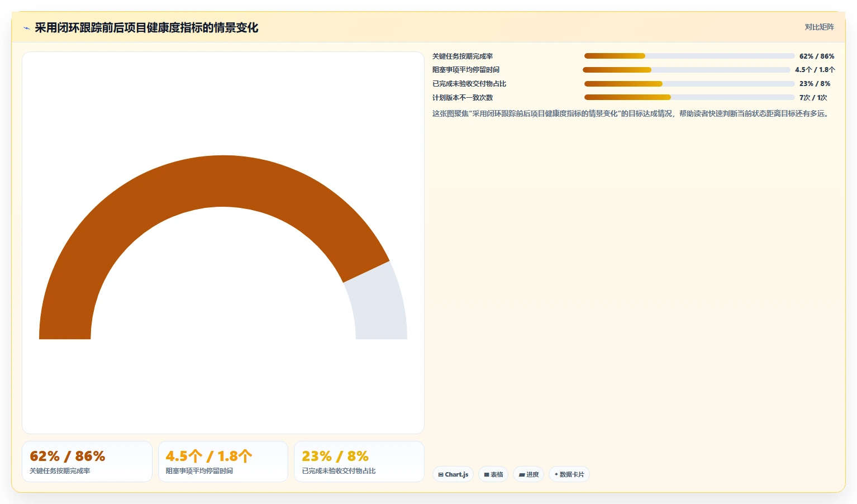Click the 数据卡片 tag
Image resolution: width=857 pixels, height=504 pixels.
569,474
